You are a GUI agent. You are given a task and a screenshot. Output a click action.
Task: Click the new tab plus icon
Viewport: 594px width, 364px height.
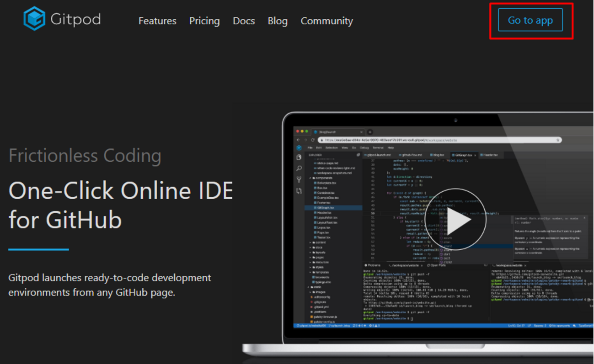tap(370, 132)
